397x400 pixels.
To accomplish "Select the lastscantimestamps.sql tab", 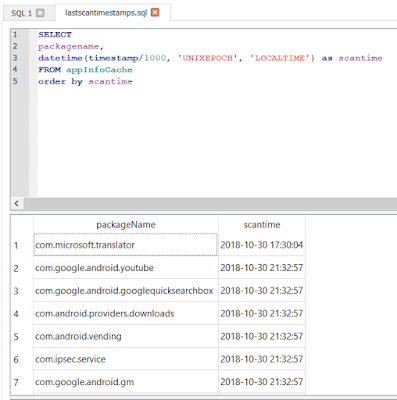I will coord(106,13).
